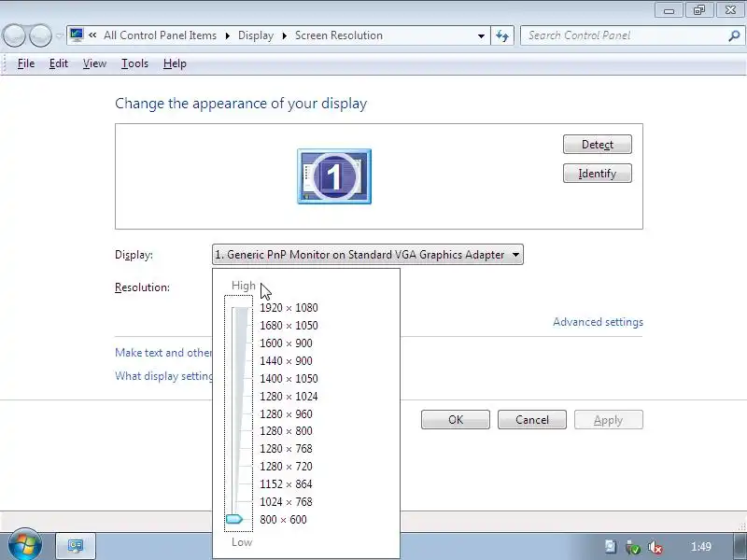The image size is (747, 560).
Task: Click the Identify button
Action: tap(598, 174)
